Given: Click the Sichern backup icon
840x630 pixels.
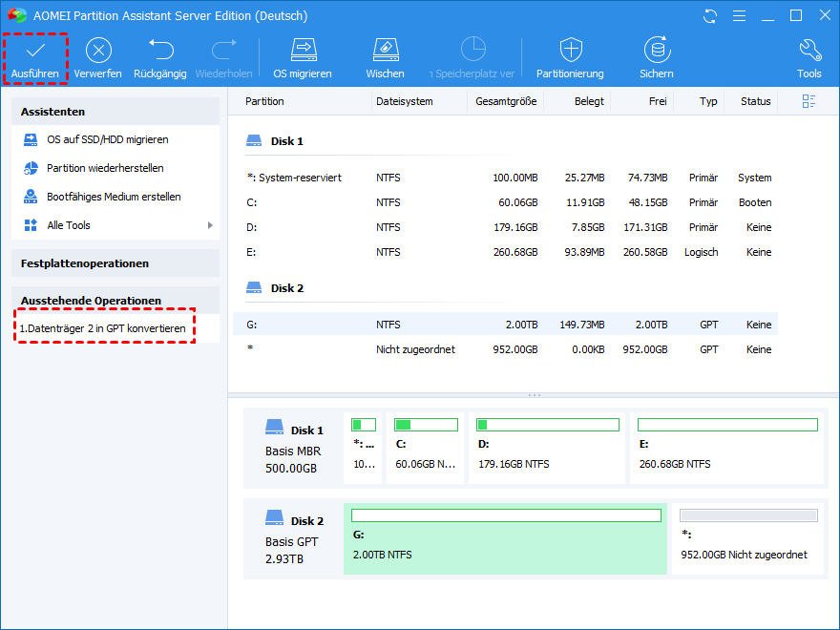Looking at the screenshot, I should [656, 51].
